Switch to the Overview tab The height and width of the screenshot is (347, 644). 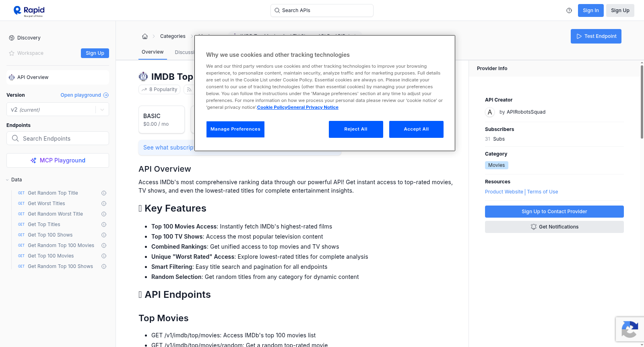153,52
